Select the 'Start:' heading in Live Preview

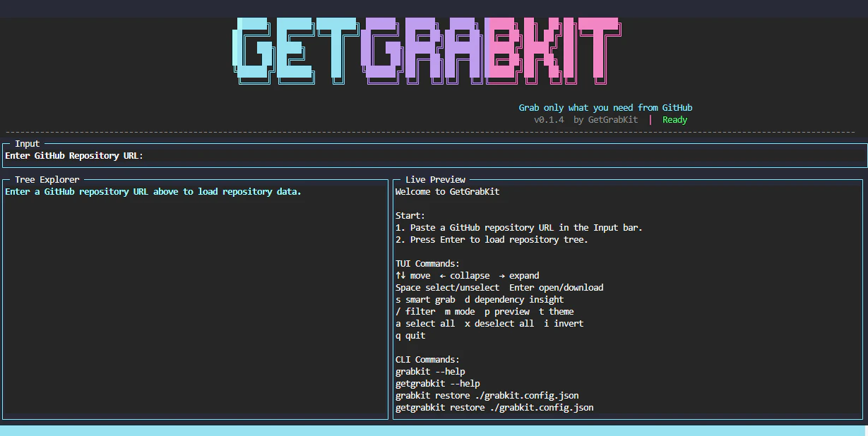(410, 216)
